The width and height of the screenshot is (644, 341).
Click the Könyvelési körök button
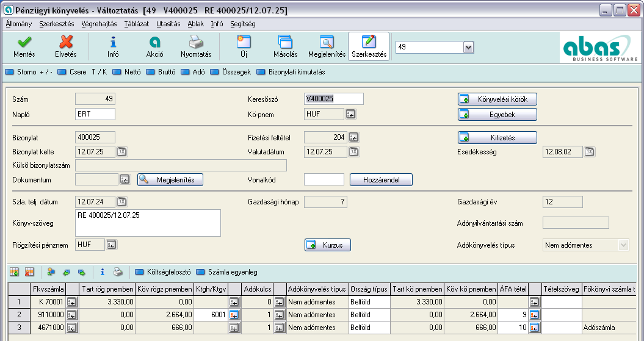(497, 99)
